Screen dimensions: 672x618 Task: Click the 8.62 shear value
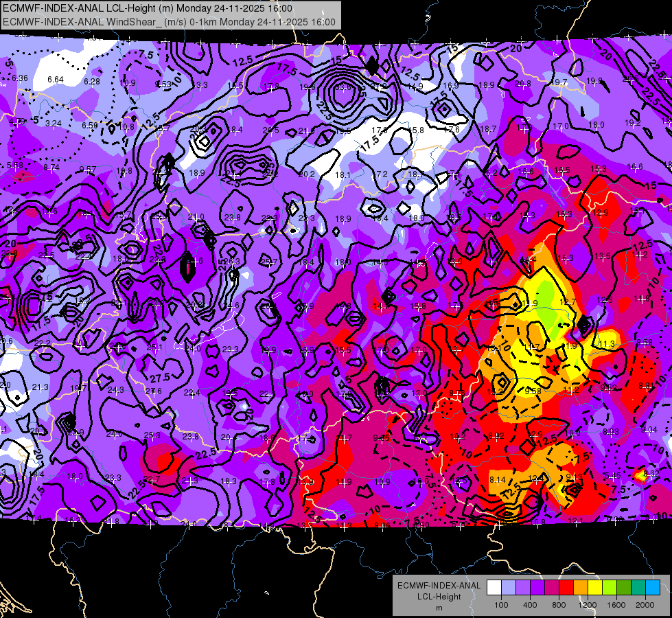pos(651,474)
